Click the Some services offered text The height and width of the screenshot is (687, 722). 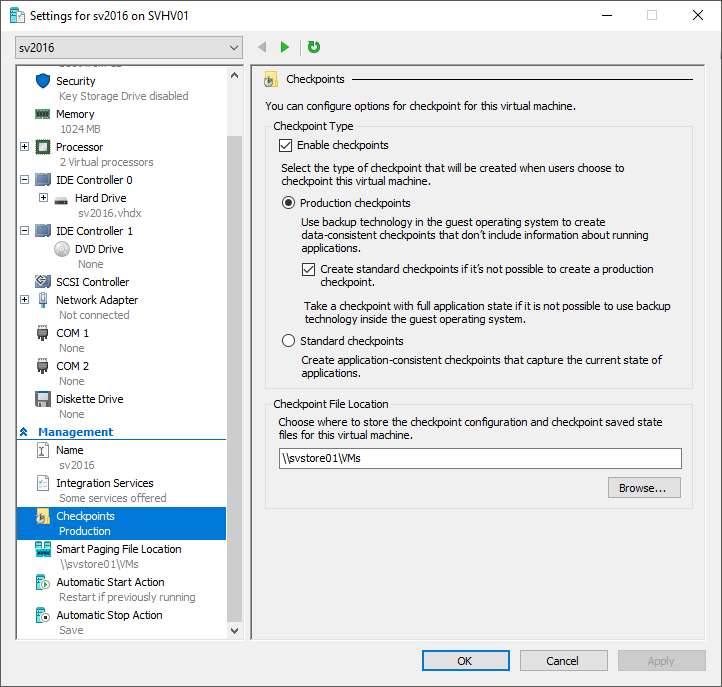(112, 498)
